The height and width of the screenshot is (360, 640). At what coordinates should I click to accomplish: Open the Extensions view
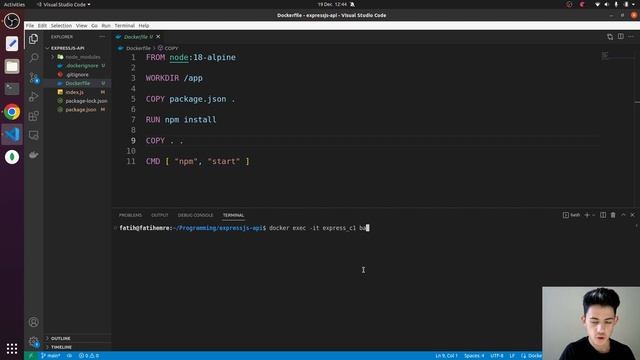[33, 116]
